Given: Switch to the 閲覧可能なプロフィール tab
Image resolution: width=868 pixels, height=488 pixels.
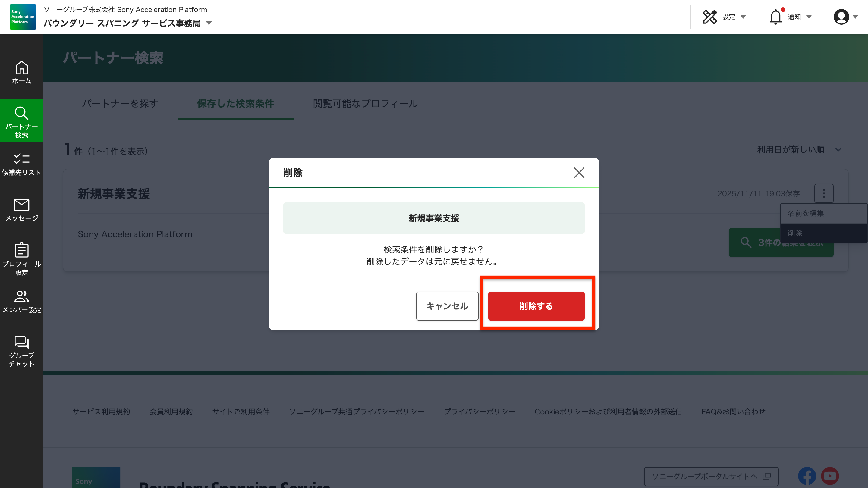Looking at the screenshot, I should [365, 104].
